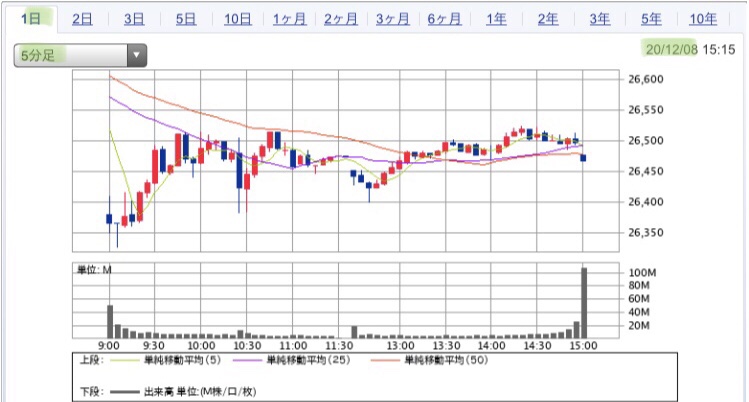Click the green line swatch for 単純移動平均(5)
The width and height of the screenshot is (749, 402).
[124, 360]
